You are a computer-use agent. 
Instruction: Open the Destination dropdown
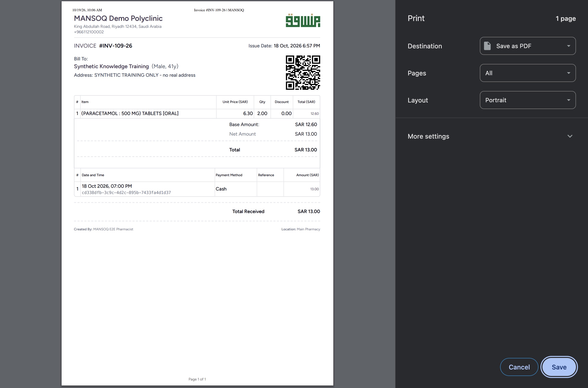tap(528, 46)
